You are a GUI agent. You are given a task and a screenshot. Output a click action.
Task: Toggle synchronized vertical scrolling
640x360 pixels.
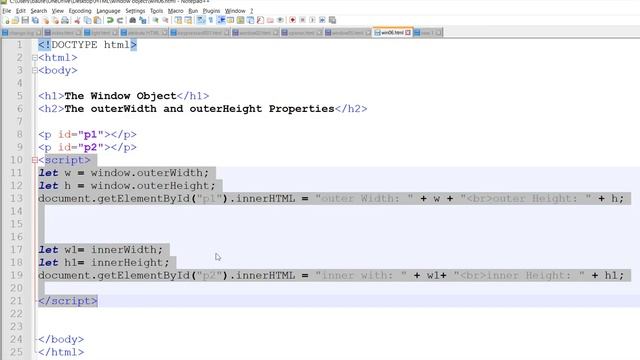click(x=178, y=20)
